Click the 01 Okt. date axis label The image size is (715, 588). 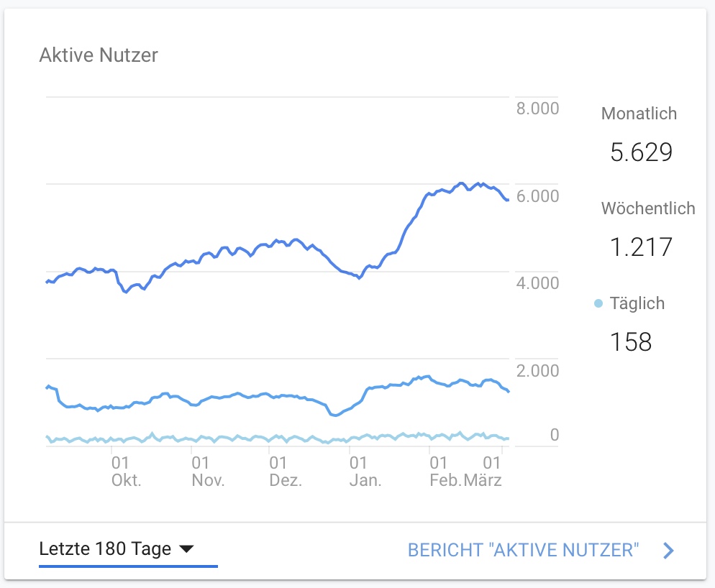point(126,471)
